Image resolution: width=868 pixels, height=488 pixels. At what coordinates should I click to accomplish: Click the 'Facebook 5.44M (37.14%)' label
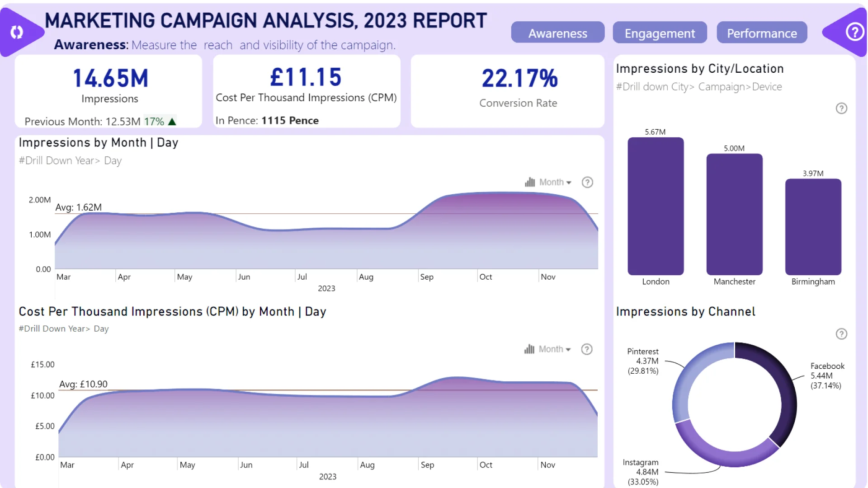click(x=827, y=375)
